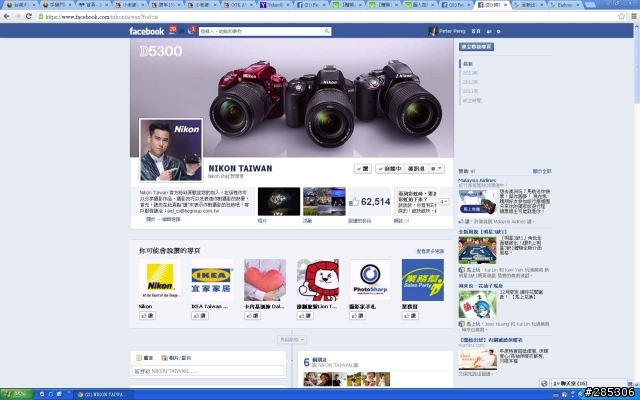Screen dimensions: 640x400
Task: Like the Lion suggested page
Action: (304, 316)
